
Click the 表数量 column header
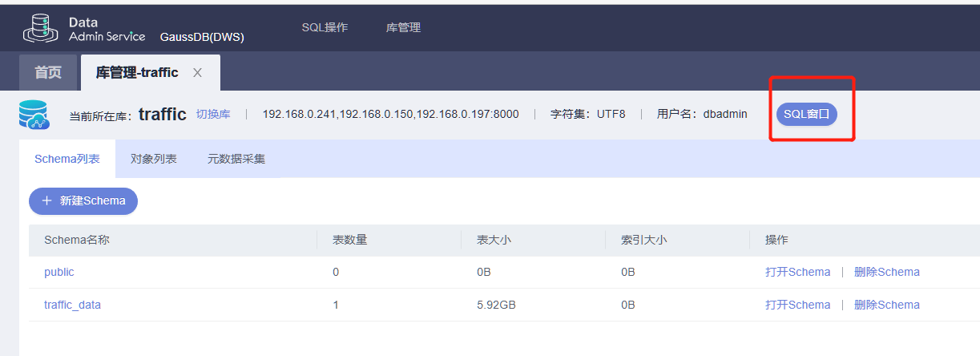click(x=350, y=240)
